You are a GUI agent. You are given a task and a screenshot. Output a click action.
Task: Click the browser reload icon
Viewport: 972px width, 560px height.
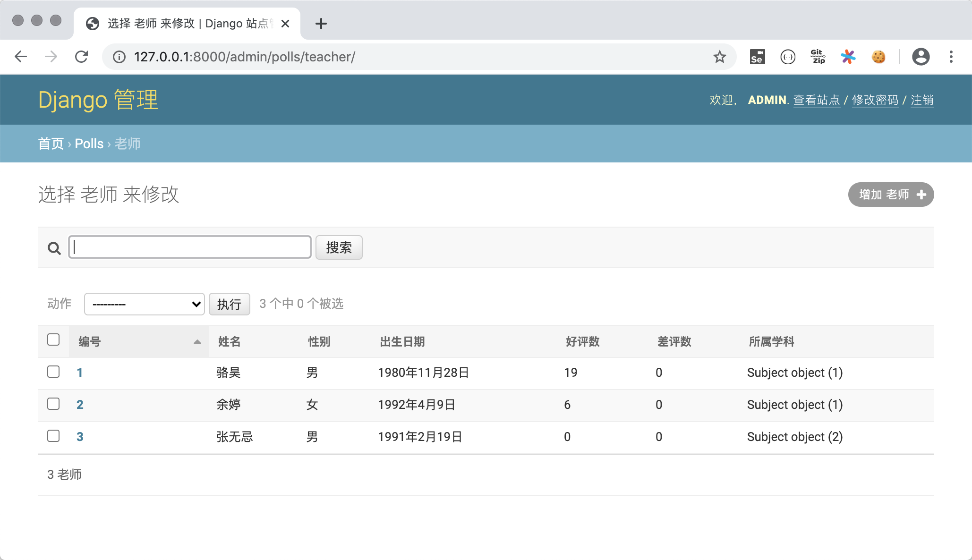click(81, 57)
